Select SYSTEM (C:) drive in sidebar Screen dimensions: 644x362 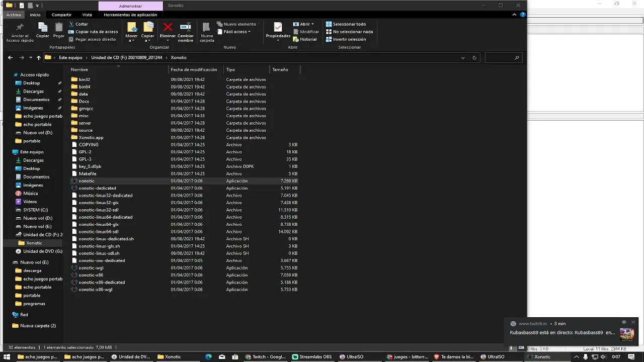pos(35,210)
